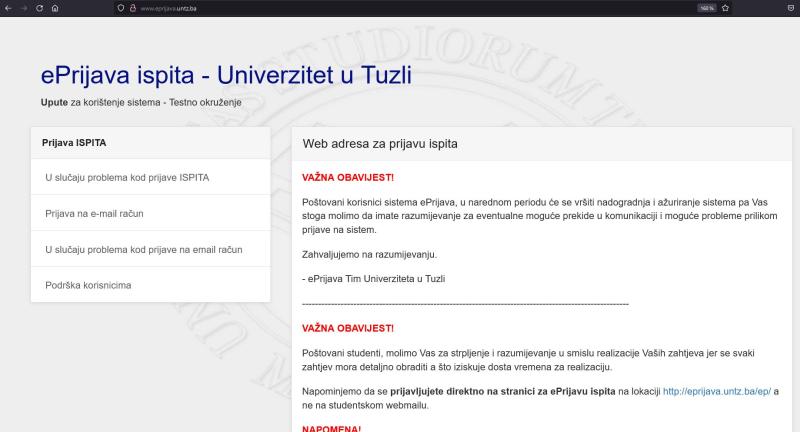Click the paragraph starting Poštovani studenti
The width and height of the screenshot is (800, 432).
pos(528,360)
